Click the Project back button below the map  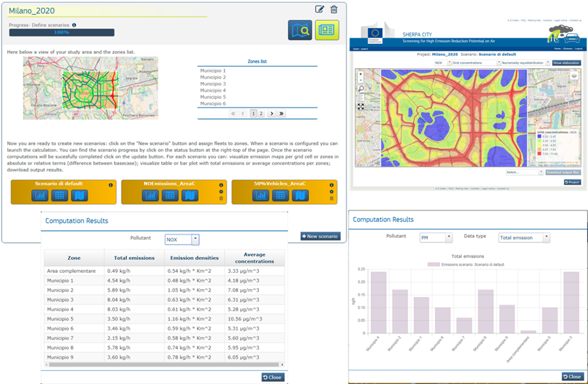coord(572,182)
